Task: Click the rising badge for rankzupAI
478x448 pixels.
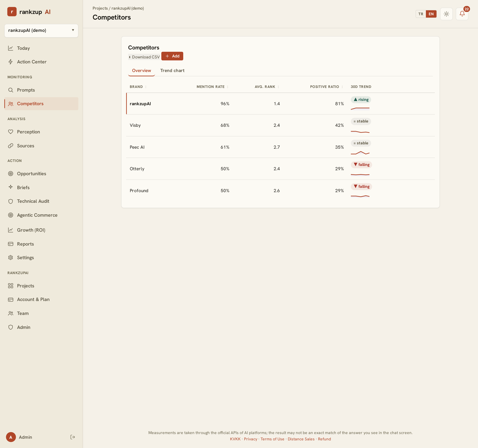Action: (x=361, y=100)
